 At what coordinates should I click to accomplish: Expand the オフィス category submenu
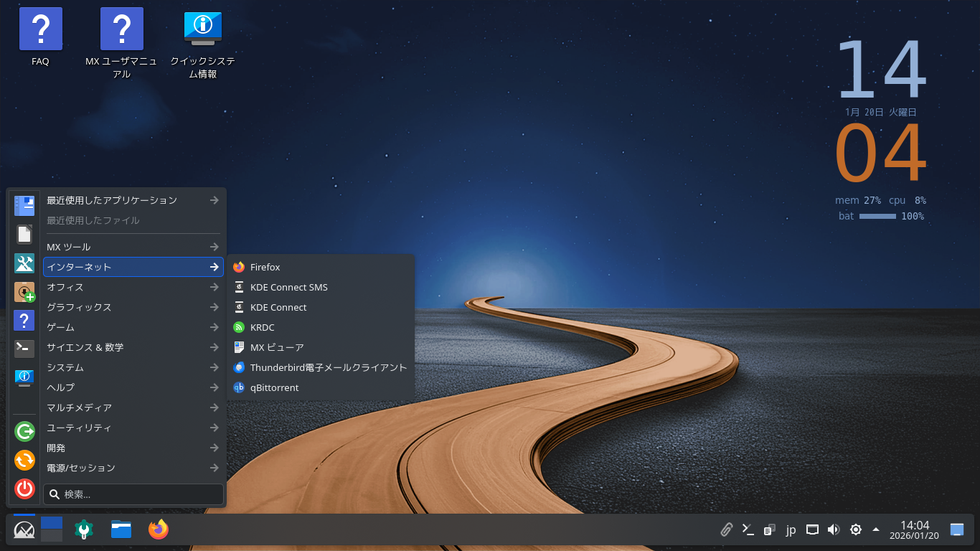[133, 287]
